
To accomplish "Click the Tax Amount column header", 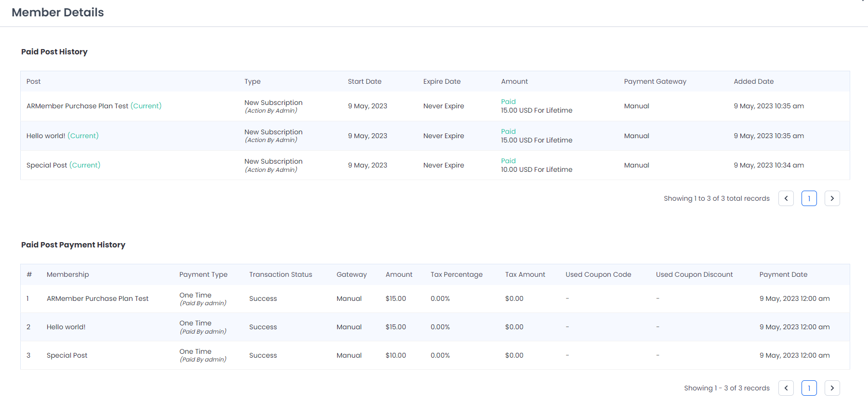I will point(525,274).
